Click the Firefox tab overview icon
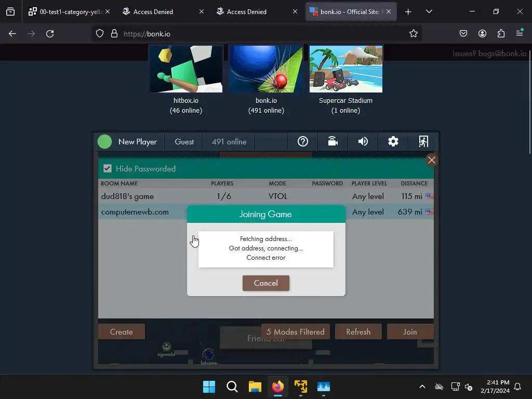The height and width of the screenshot is (399, 532). coord(10,11)
